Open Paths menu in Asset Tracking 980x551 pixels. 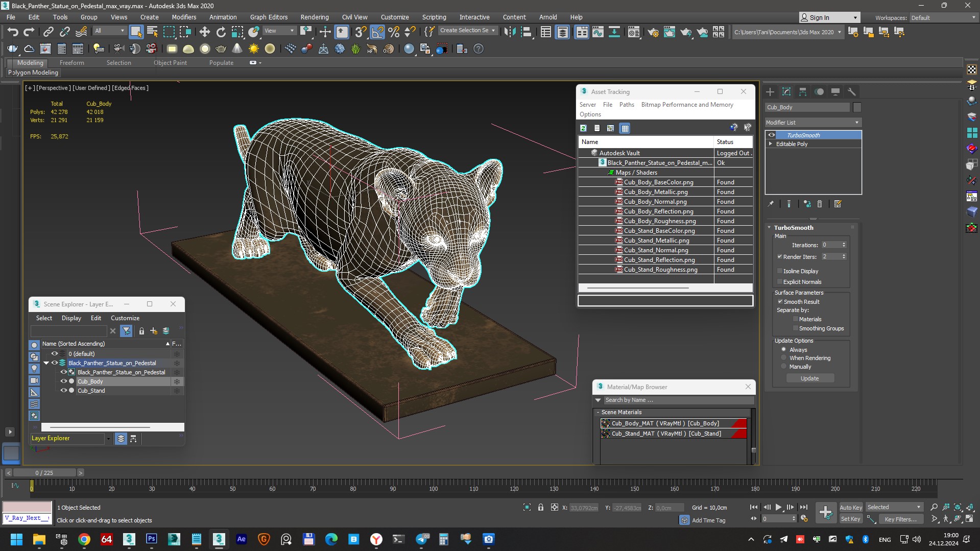(x=627, y=105)
